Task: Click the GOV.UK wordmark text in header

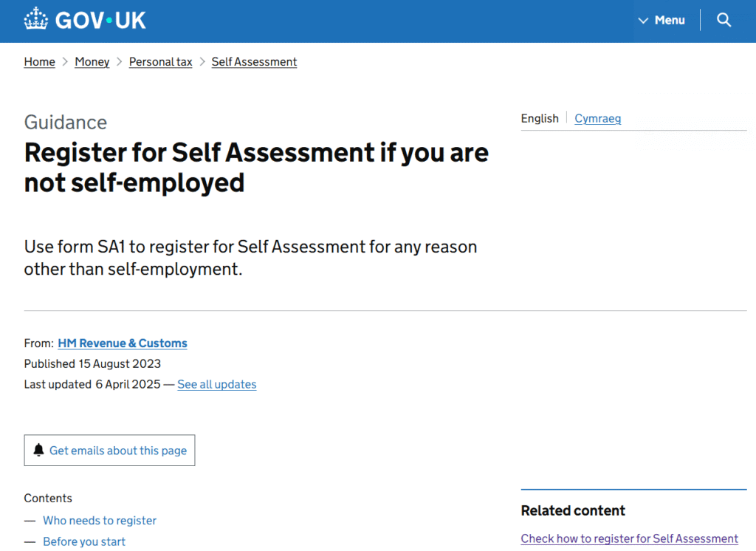Action: pyautogui.click(x=100, y=20)
